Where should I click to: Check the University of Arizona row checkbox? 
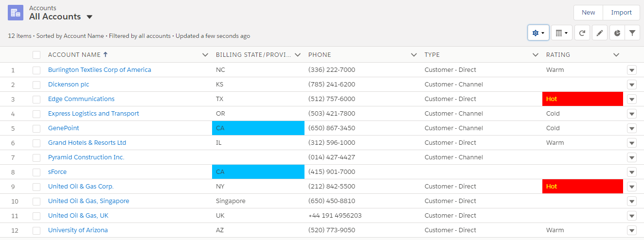click(36, 230)
